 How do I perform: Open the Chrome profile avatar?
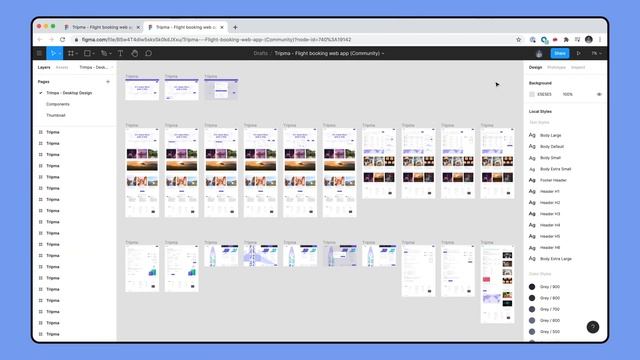click(589, 40)
